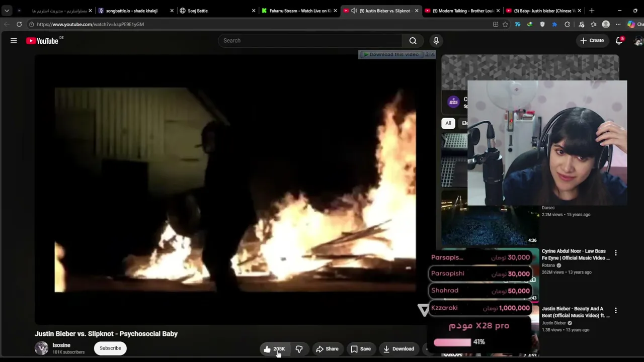Click the video title 'Psychosocial Baby'
The width and height of the screenshot is (644, 362).
[106, 334]
